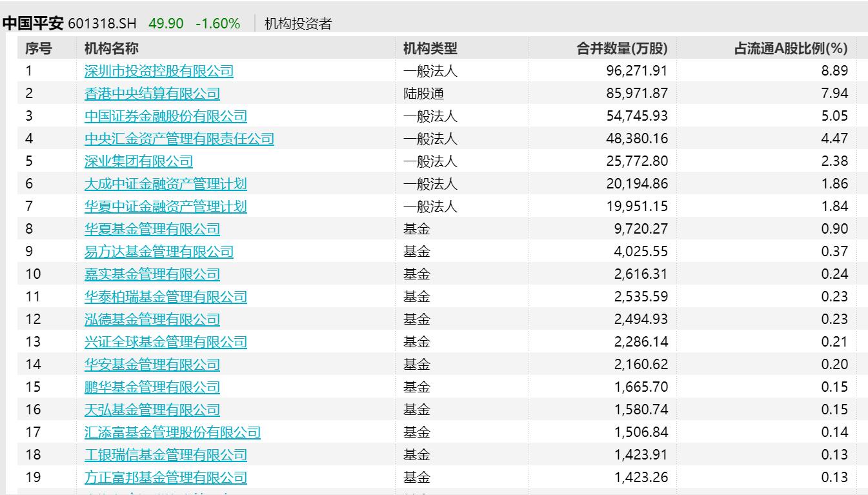
Task: Click the 0.24 percentage cell
Action: [x=834, y=274]
